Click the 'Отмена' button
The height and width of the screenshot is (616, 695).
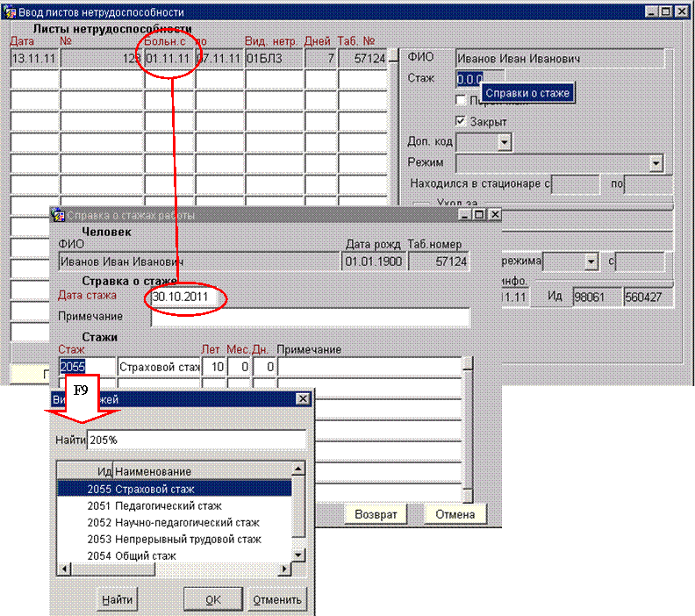click(455, 514)
